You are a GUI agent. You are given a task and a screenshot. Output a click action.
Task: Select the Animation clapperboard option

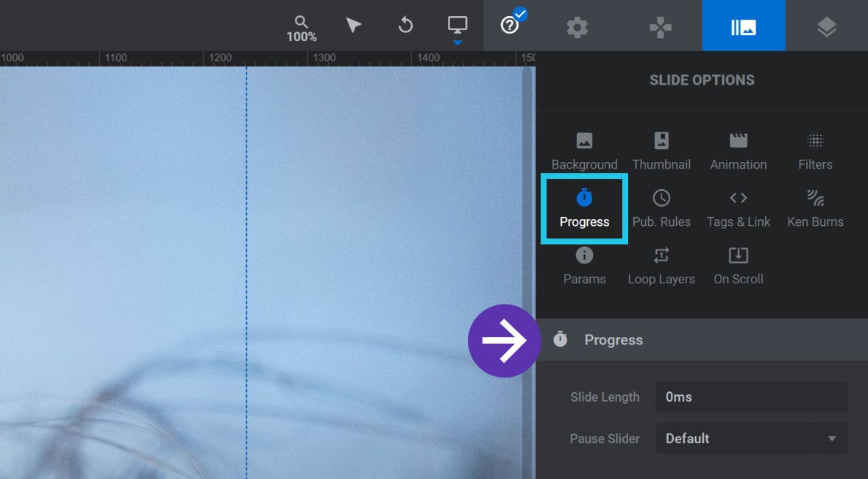[739, 151]
